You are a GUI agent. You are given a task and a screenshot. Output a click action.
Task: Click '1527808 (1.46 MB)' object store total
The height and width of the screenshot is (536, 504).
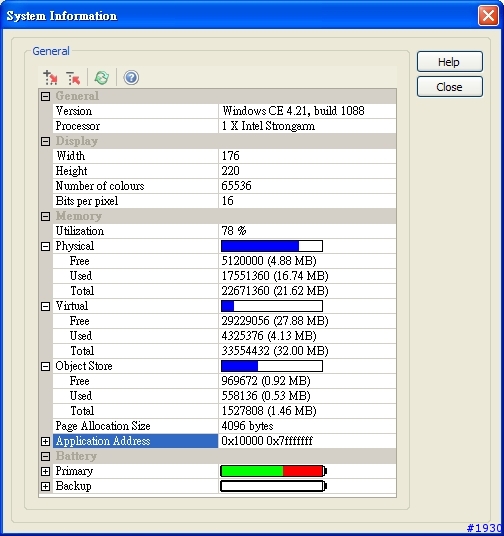coord(269,411)
